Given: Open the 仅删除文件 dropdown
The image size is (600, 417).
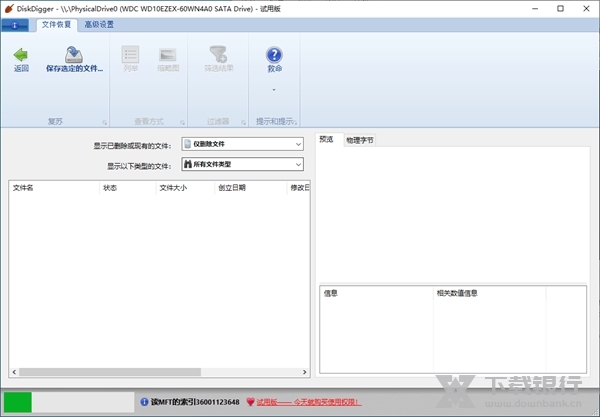Looking at the screenshot, I should (243, 144).
